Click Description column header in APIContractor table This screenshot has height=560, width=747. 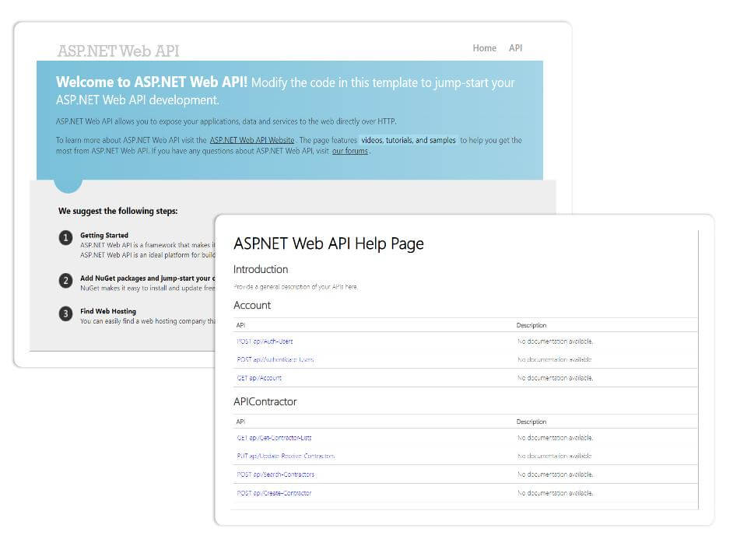tap(531, 422)
